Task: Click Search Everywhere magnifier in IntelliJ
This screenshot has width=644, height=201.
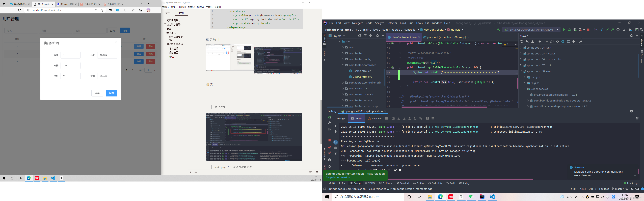Action: [x=641, y=30]
